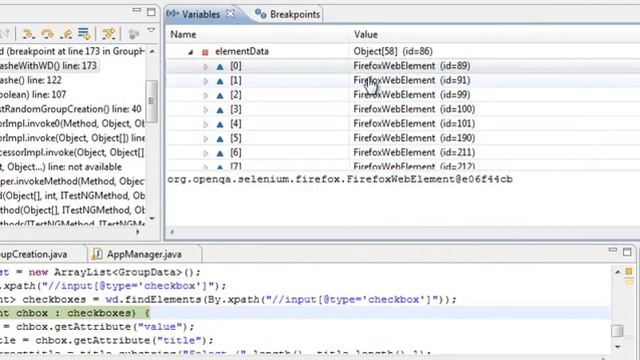Select the FirefoxWebElement (id=100) value
Screen dimensions: 640x360
[x=414, y=109]
